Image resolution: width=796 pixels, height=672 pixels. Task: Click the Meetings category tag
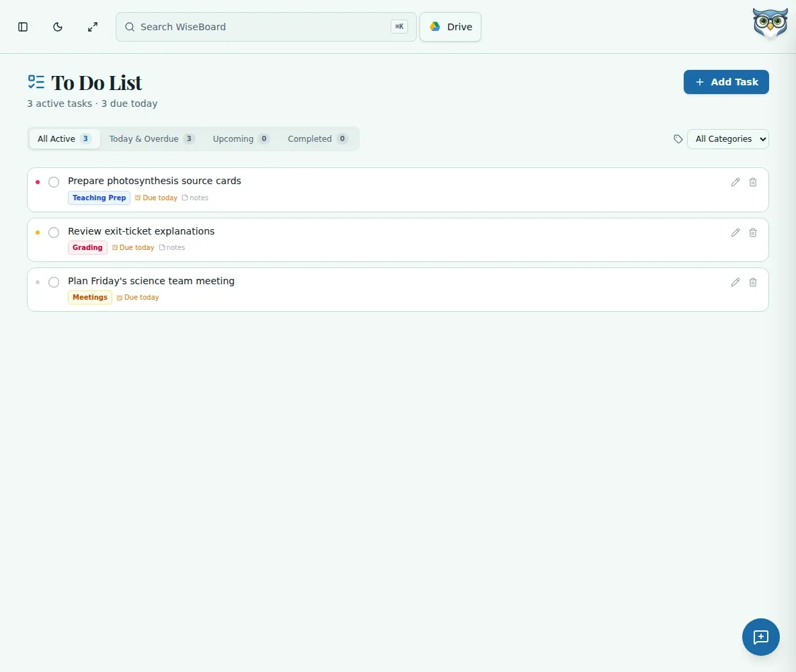click(90, 298)
